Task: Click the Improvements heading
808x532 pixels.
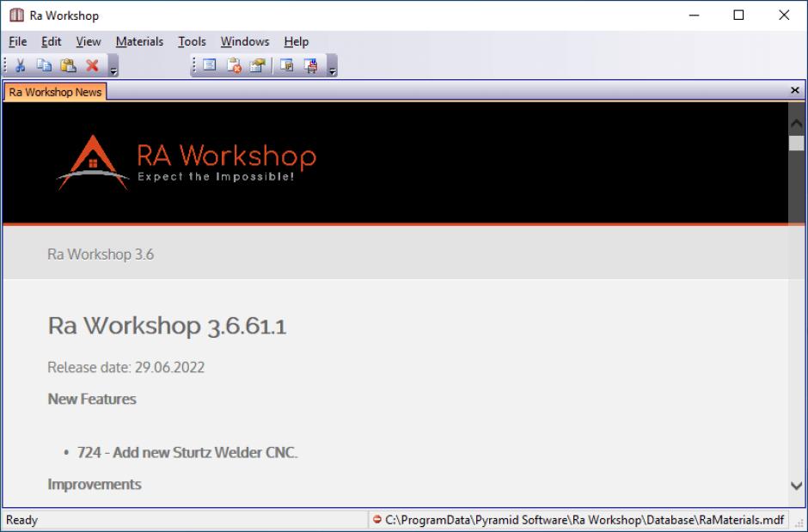Action: point(95,485)
